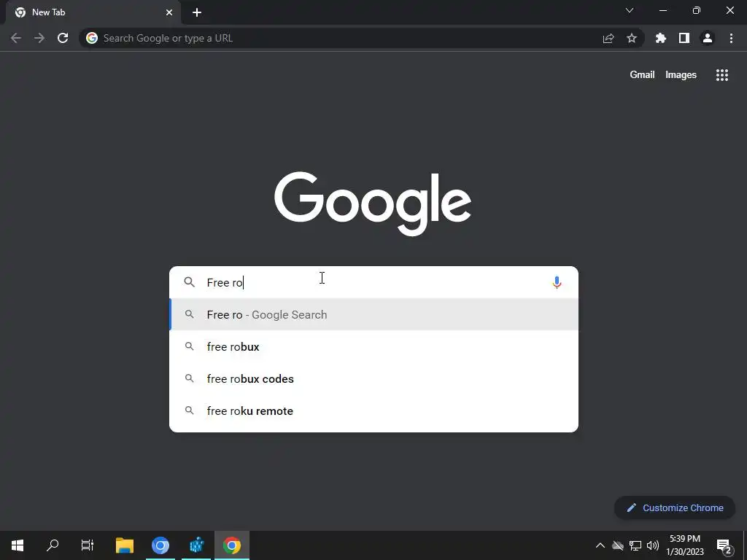Image resolution: width=747 pixels, height=560 pixels.
Task: Toggle the Chrome side panel icon
Action: (684, 38)
